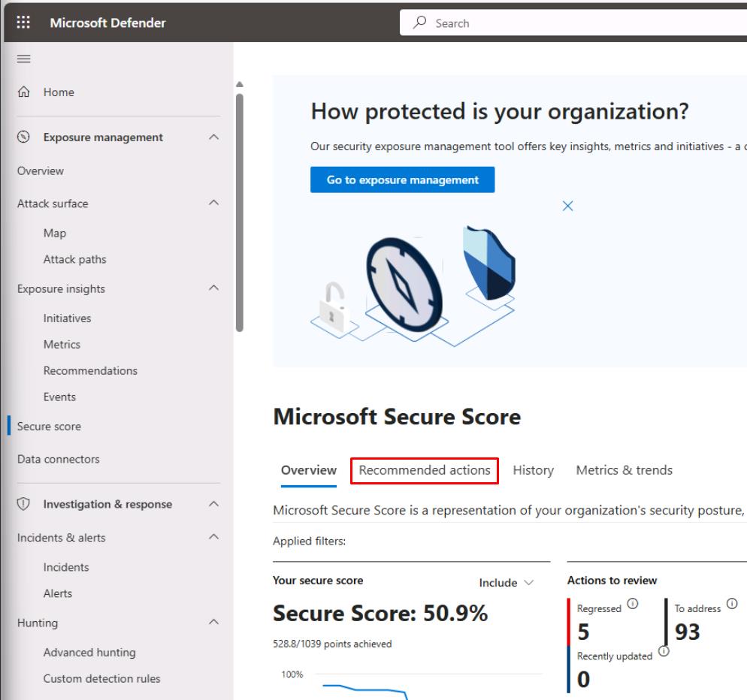
Task: Open the History tab
Action: (x=533, y=470)
